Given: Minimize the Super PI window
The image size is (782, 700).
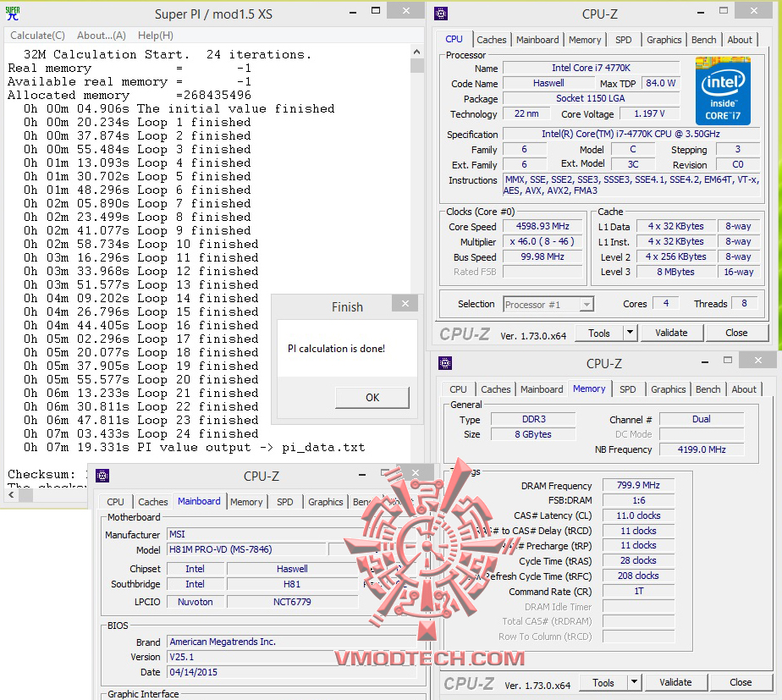Looking at the screenshot, I should coord(353,12).
